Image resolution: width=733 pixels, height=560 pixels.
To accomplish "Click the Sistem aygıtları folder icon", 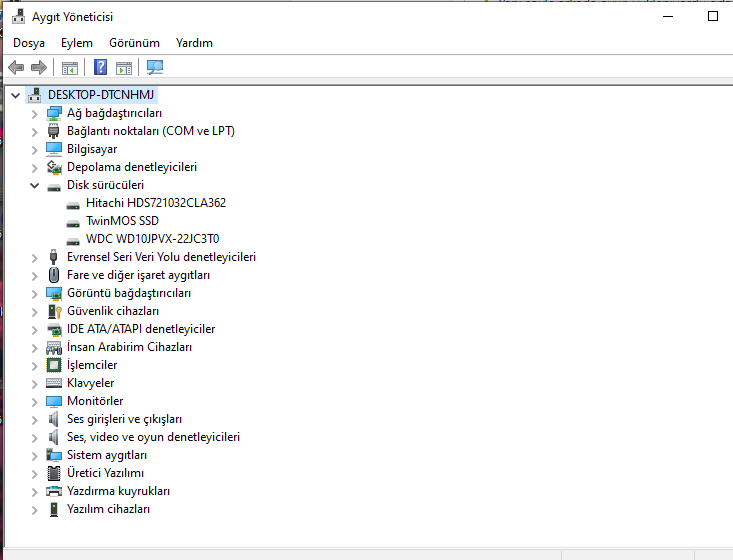I will [x=54, y=455].
